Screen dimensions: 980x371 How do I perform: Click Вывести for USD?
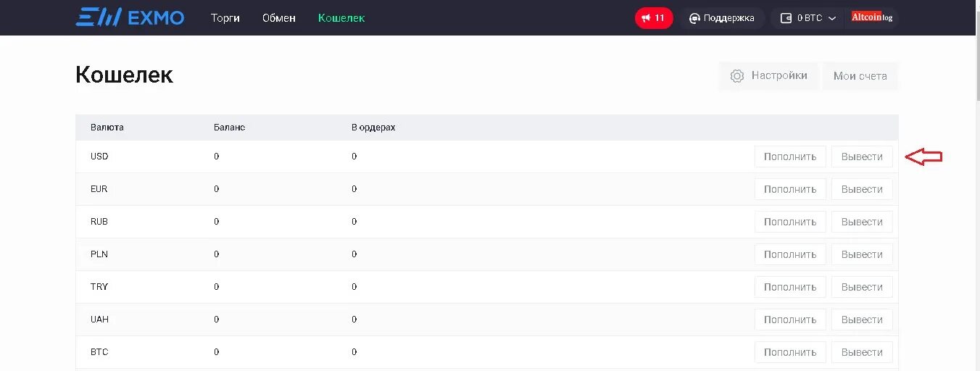pyautogui.click(x=862, y=157)
